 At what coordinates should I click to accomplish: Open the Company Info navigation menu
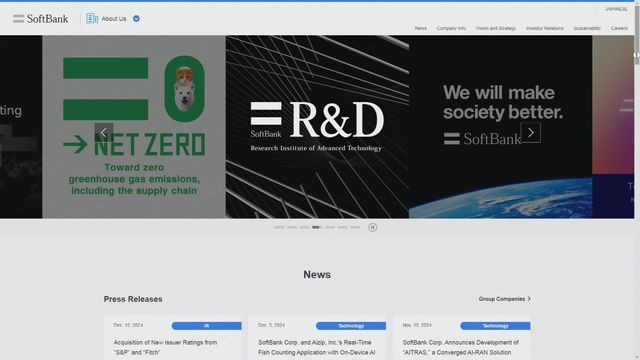click(451, 28)
